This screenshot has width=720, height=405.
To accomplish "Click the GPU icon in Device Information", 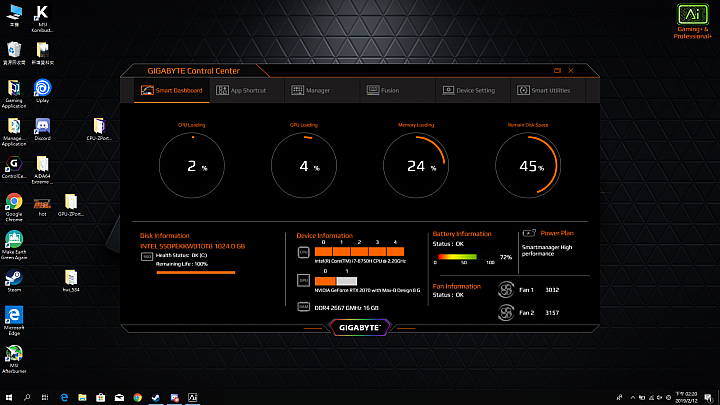I will (x=304, y=280).
